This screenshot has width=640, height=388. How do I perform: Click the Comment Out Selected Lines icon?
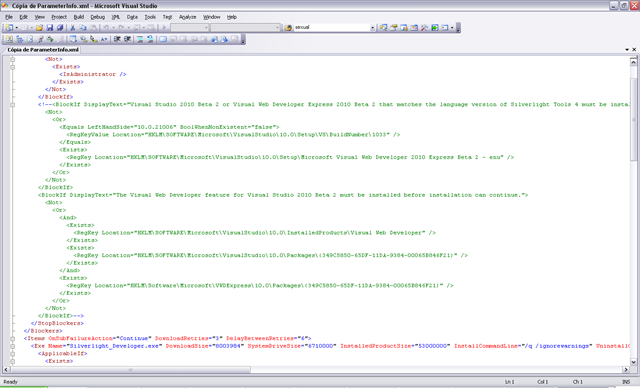coord(140,39)
